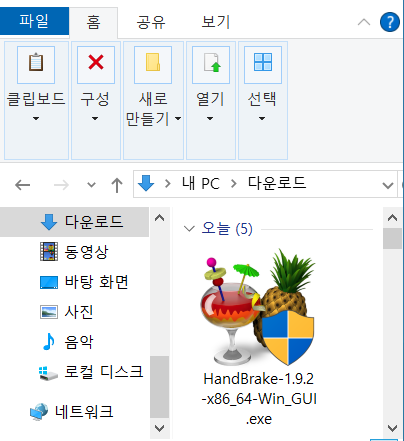The height and width of the screenshot is (441, 404).
Task: Click the navigation pane scrollbar thumb
Action: [x=159, y=387]
